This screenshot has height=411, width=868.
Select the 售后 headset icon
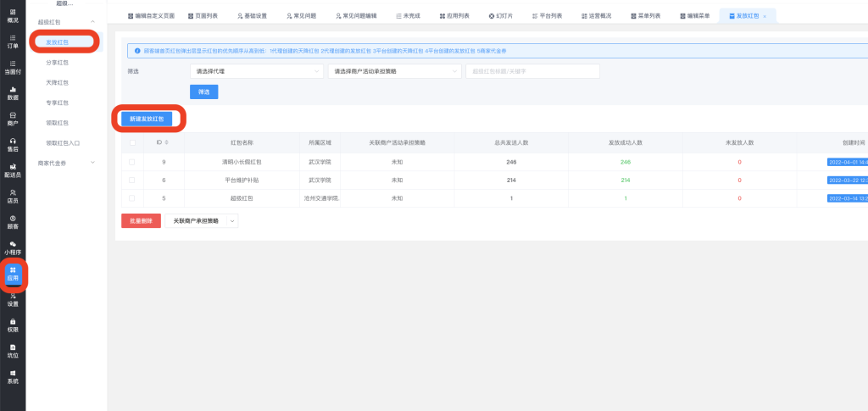tap(13, 145)
